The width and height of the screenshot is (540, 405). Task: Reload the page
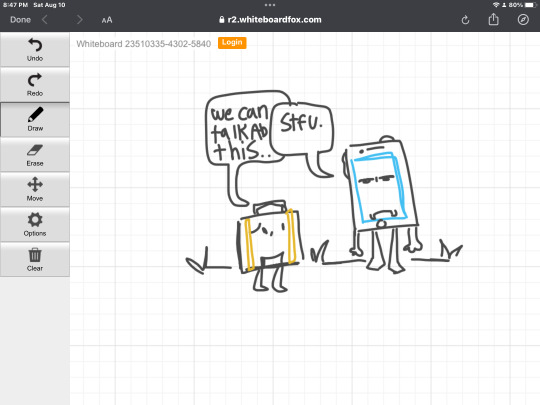tap(465, 20)
